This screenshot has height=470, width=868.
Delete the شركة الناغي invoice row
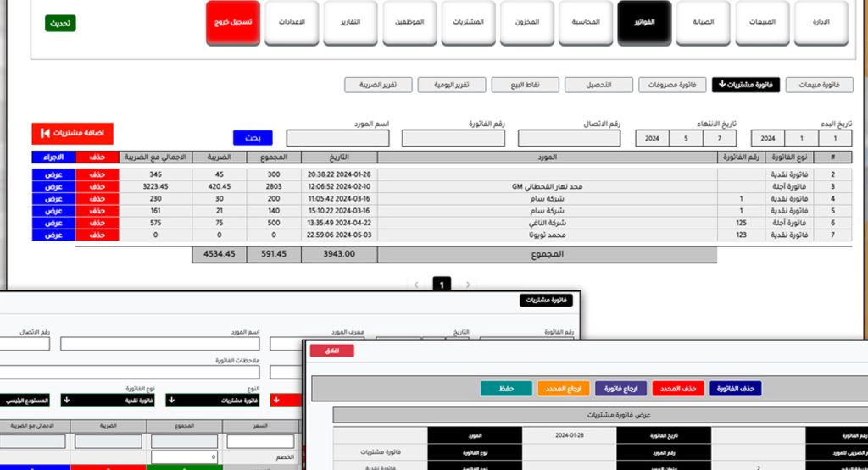coord(97,223)
